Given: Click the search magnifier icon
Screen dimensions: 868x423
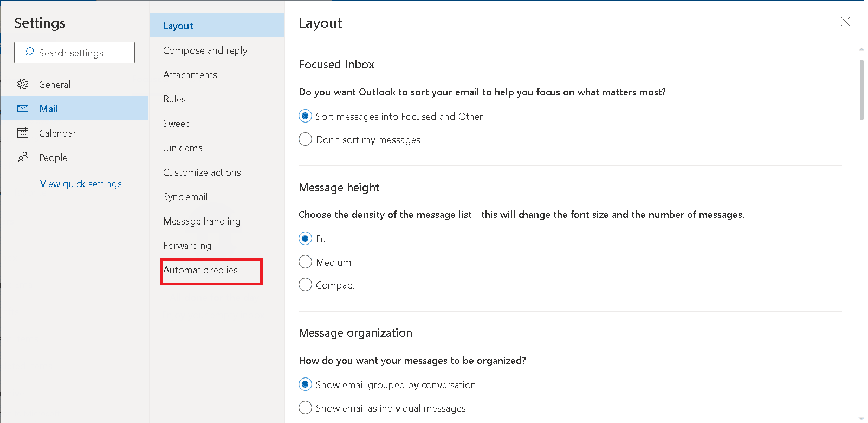Looking at the screenshot, I should click(x=28, y=53).
